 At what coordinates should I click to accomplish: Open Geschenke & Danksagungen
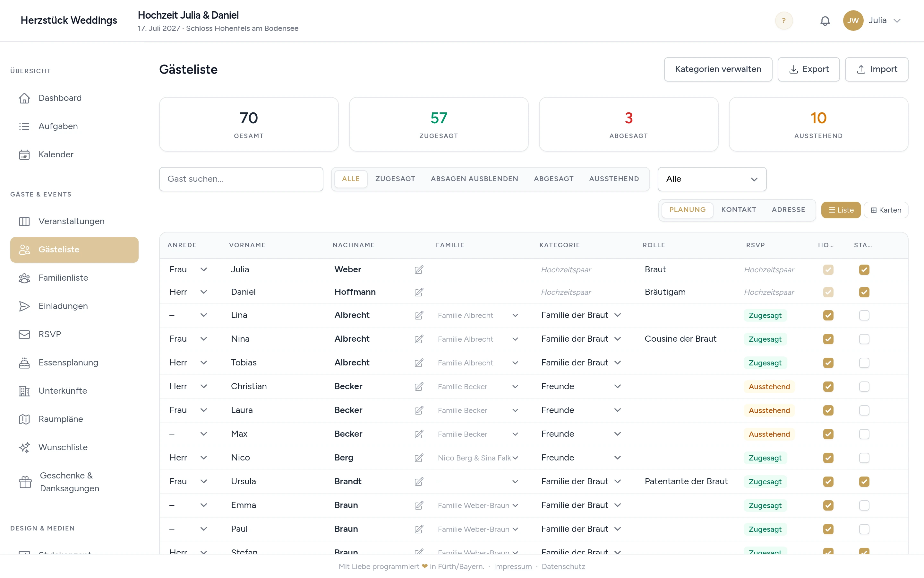(x=74, y=482)
